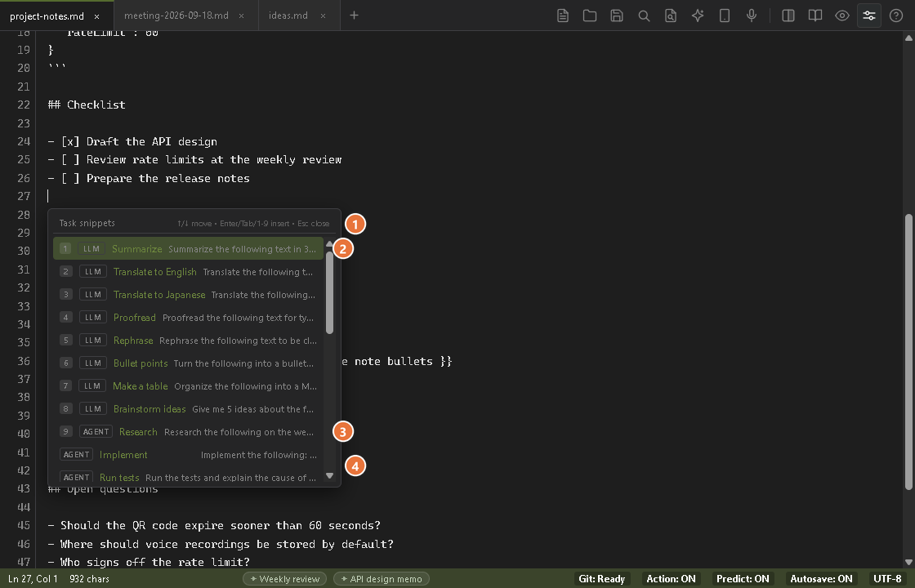Toggle the Autosave: ON status item
Viewport: 915px width, 588px height.
point(821,579)
